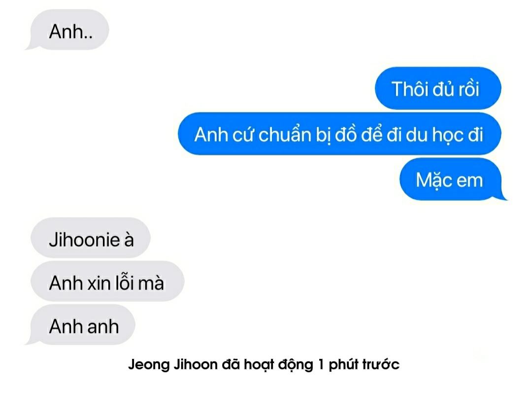Click the word 'Thôi' in the blue bubble
Viewport: 532px width, 399px height.
406,89
